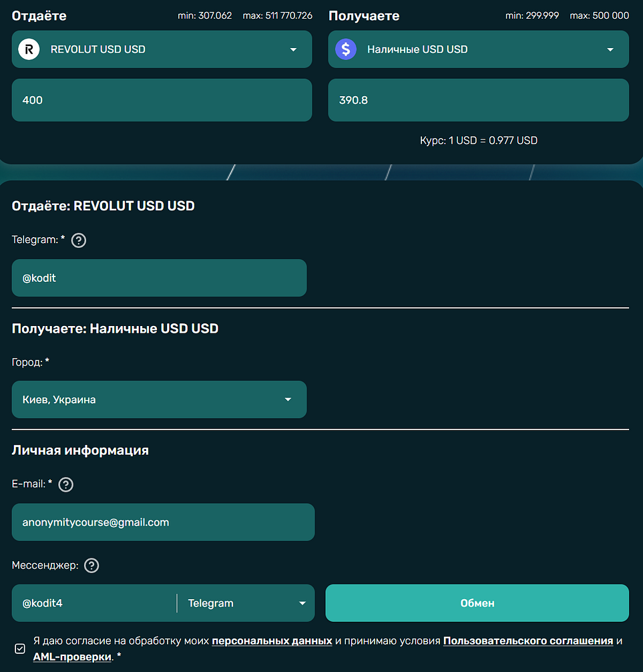Click the Telegram field containing @kodit
Viewport: 643px width, 672px height.
pos(159,278)
